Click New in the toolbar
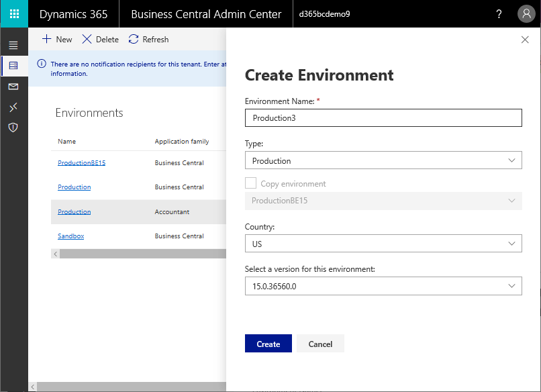Screen dimensions: 541x392 [x=57, y=40]
